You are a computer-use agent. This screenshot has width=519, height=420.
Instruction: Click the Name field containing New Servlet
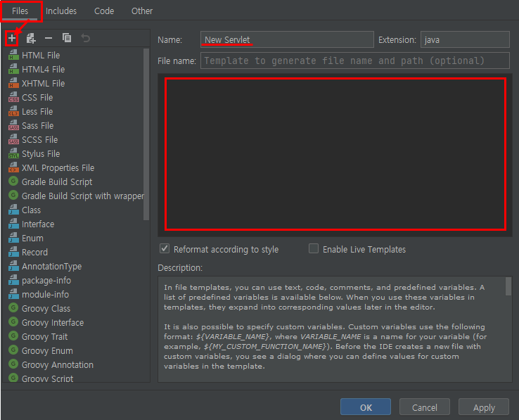click(x=288, y=39)
